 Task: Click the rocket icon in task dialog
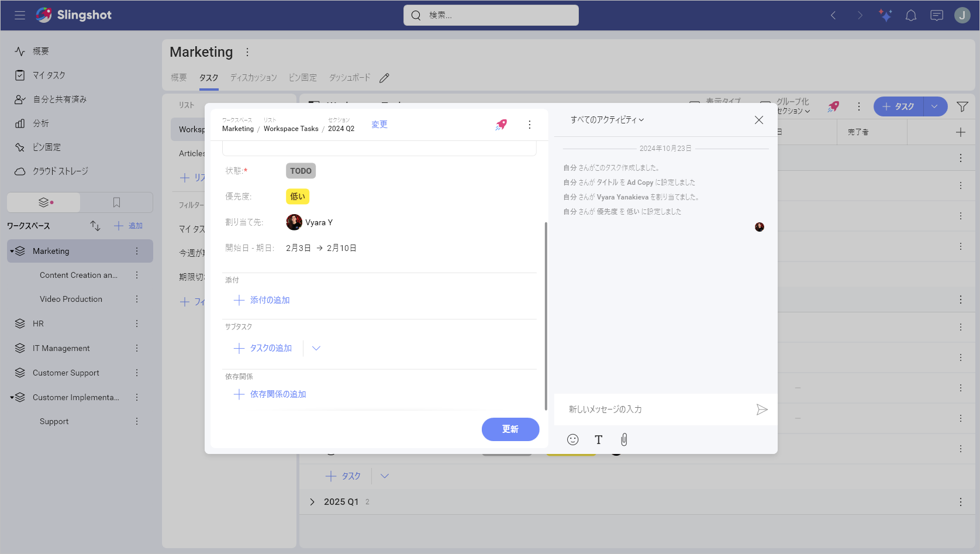pos(501,125)
